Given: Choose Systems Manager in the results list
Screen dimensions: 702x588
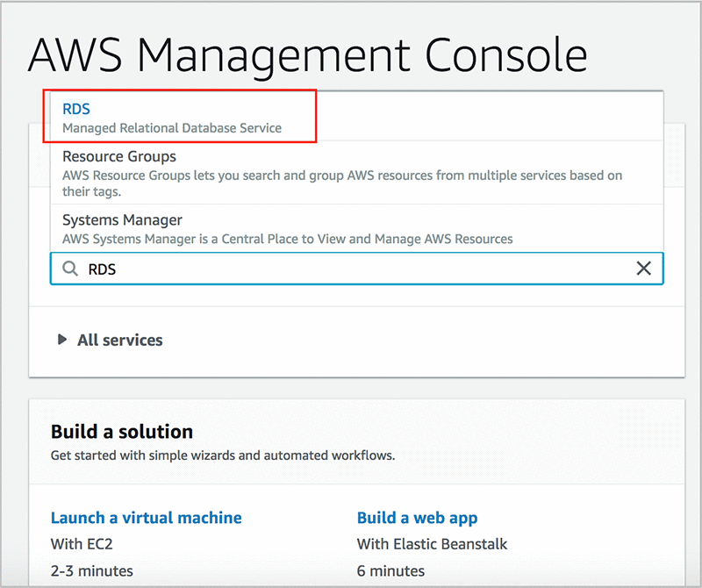Looking at the screenshot, I should pyautogui.click(x=122, y=220).
